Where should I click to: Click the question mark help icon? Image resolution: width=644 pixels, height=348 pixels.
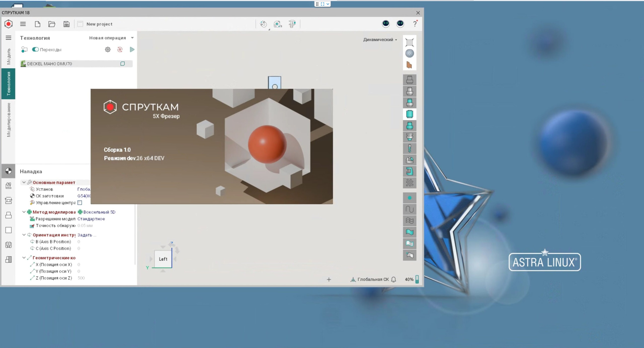click(x=415, y=24)
